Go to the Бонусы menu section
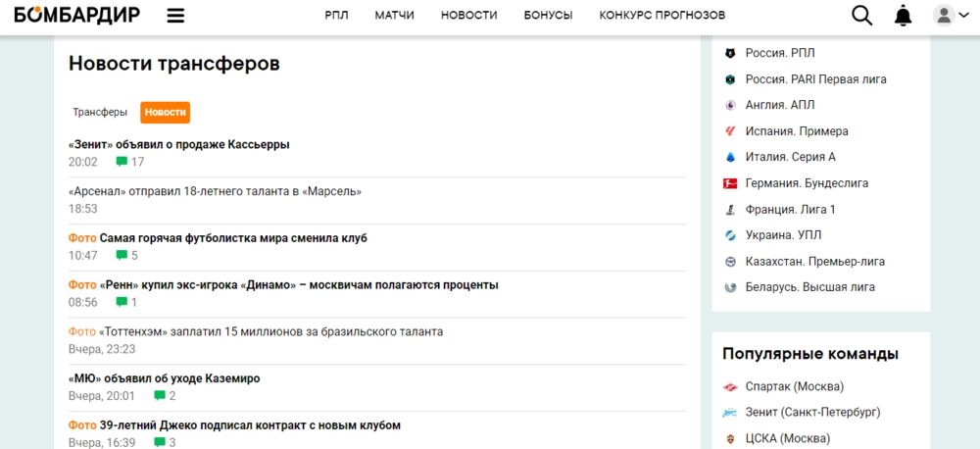980x449 pixels. tap(548, 15)
